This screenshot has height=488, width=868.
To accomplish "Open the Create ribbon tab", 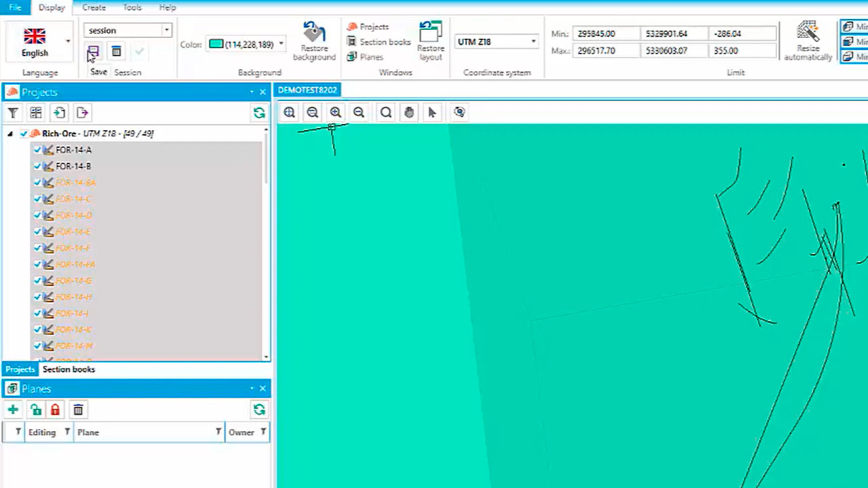I will click(x=94, y=7).
